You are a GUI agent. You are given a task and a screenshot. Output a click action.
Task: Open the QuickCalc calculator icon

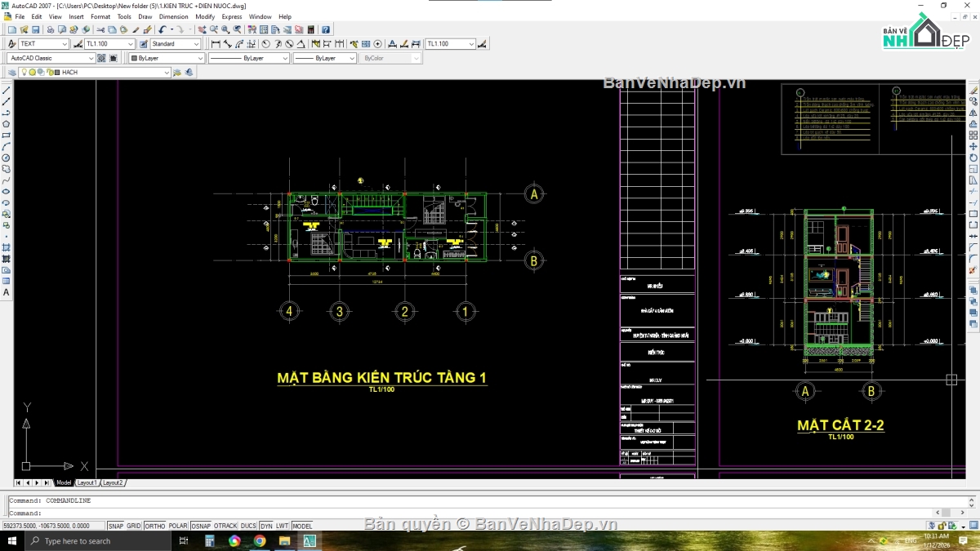coord(310,29)
